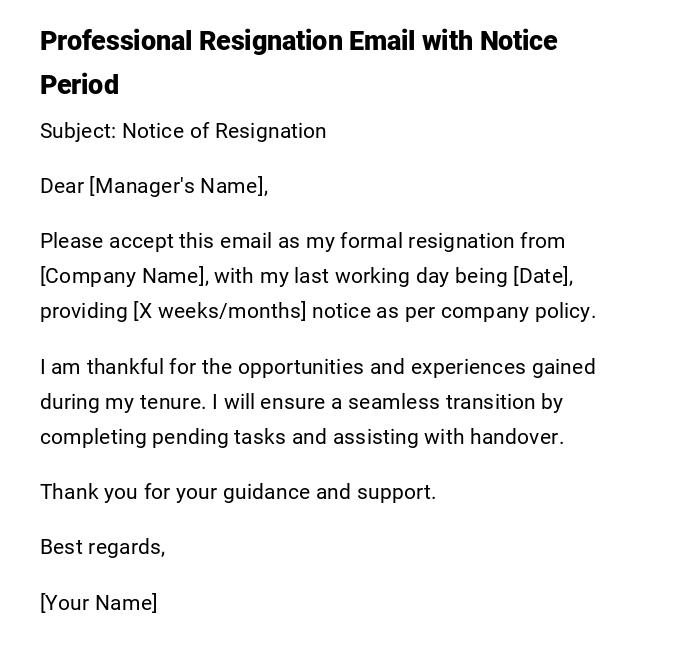Click the 'Best regards,' closing line

pos(102,547)
